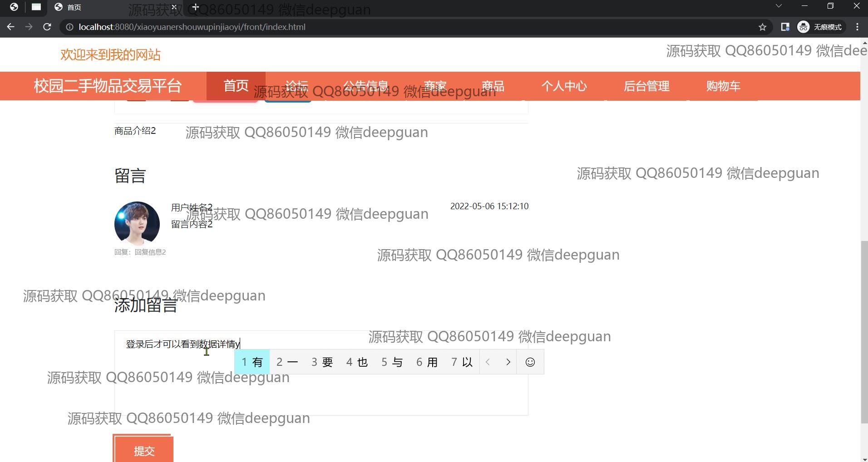The height and width of the screenshot is (462, 868).
Task: Bookmark this page with the star icon
Action: point(762,27)
